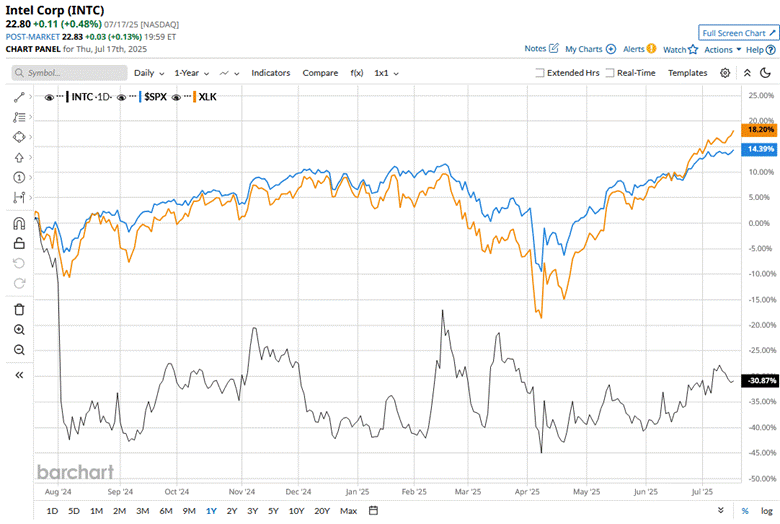Screen dimensions: 780x524
Task: Open the Templates menu
Action: [x=687, y=73]
